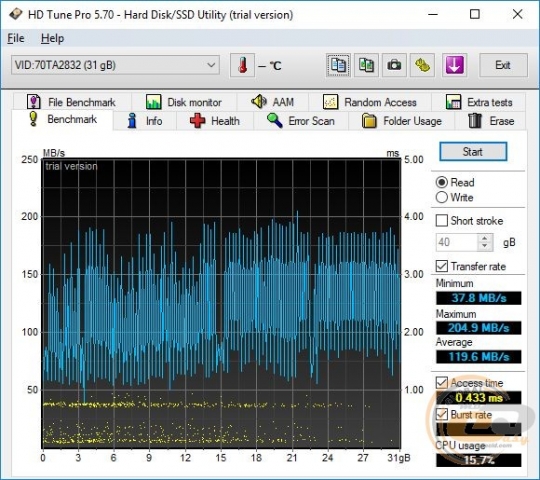Image resolution: width=540 pixels, height=480 pixels.
Task: Click the Exit button
Action: (x=503, y=65)
